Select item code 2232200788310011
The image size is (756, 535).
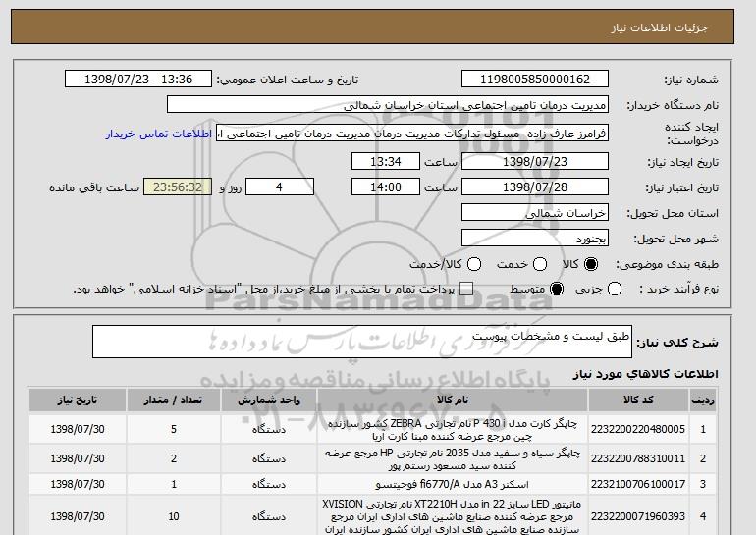(638, 458)
